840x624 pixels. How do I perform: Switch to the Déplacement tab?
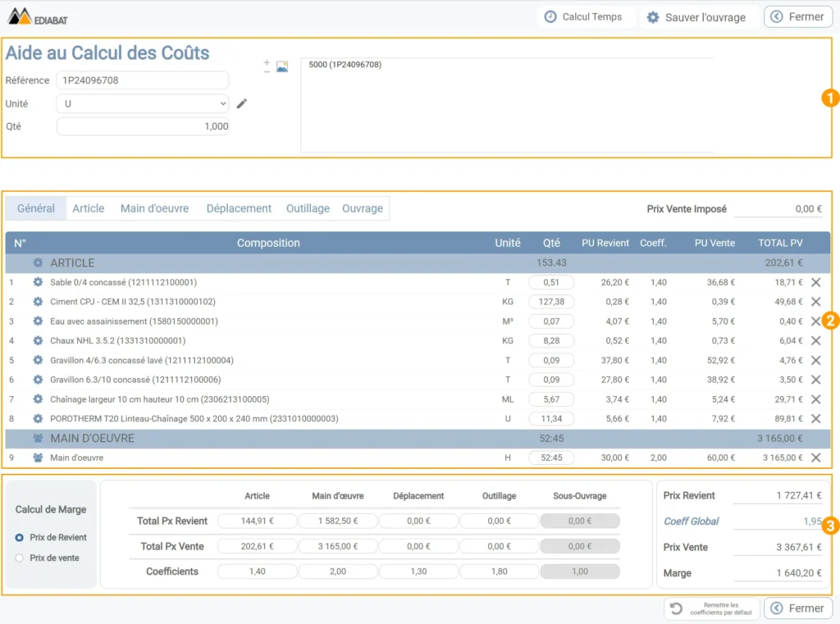(239, 208)
